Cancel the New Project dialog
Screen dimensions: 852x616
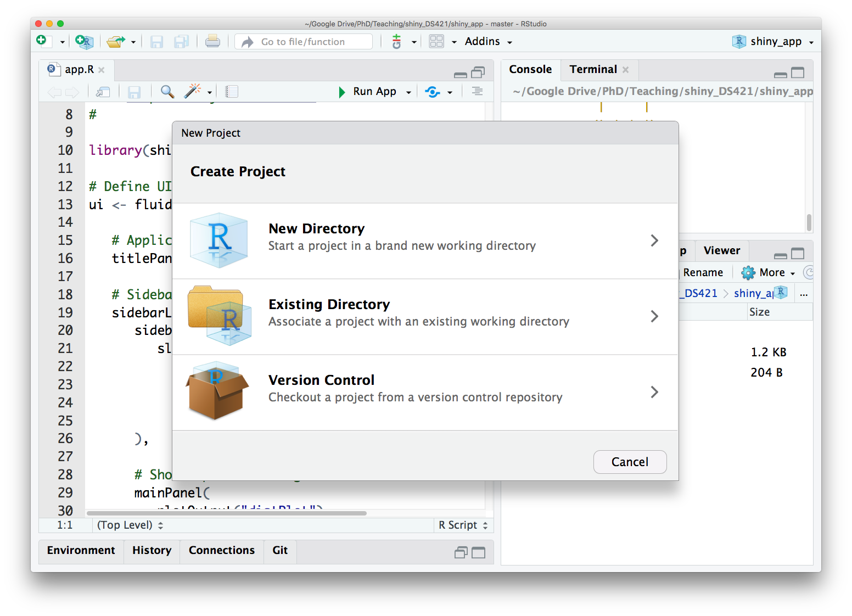630,462
